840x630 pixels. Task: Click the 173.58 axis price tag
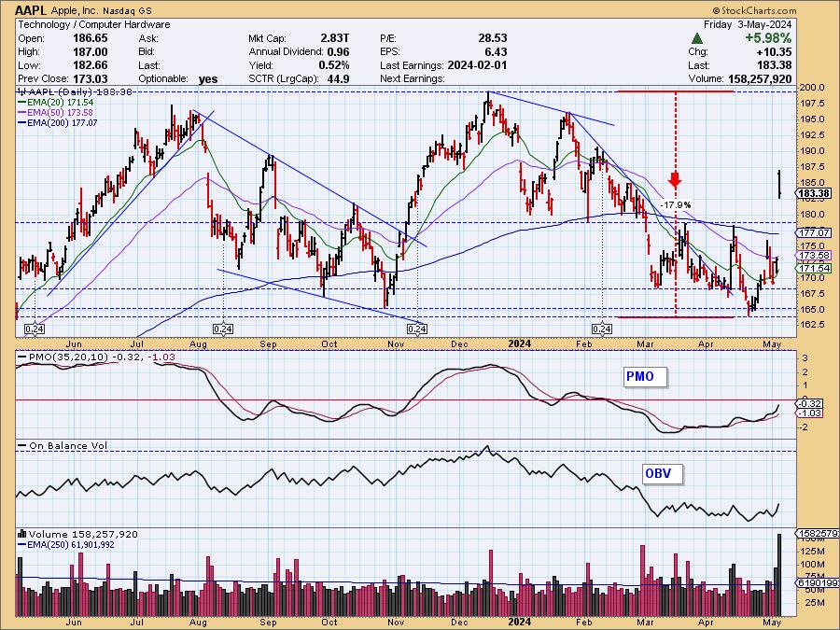(x=815, y=256)
